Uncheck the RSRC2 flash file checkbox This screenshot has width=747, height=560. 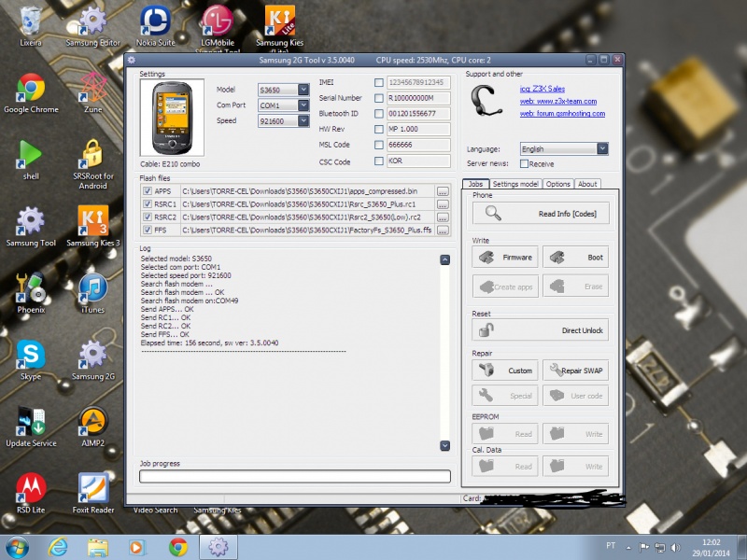148,217
